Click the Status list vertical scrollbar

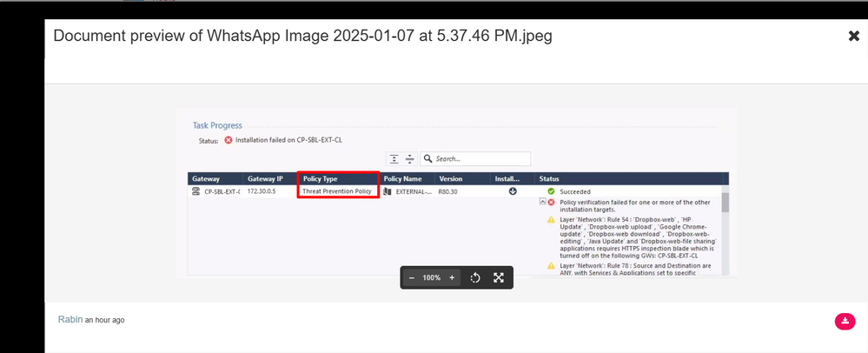(726, 203)
